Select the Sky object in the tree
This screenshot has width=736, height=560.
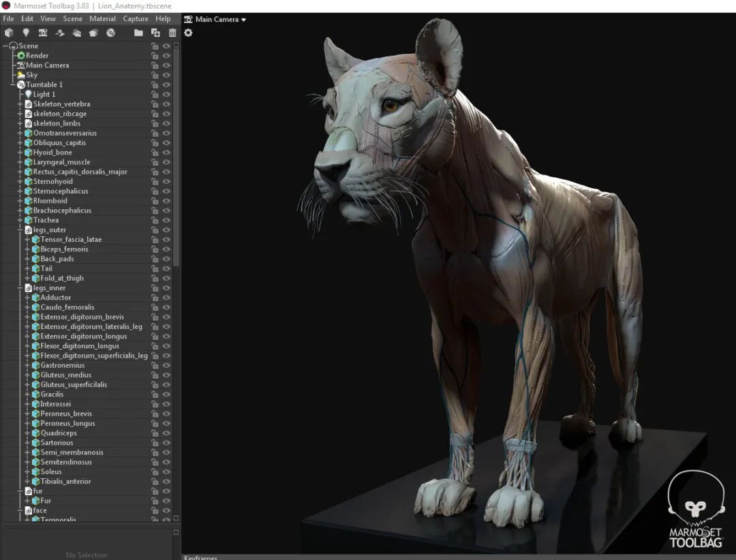(x=31, y=75)
